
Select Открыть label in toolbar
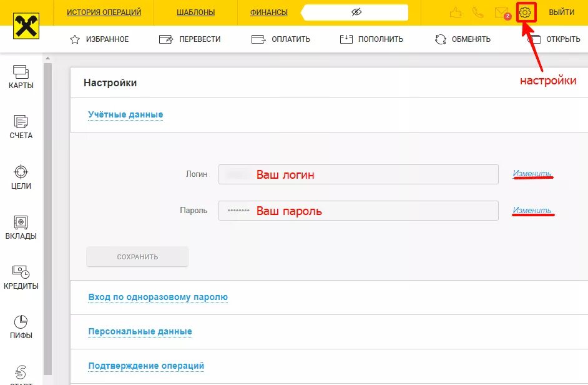click(563, 39)
